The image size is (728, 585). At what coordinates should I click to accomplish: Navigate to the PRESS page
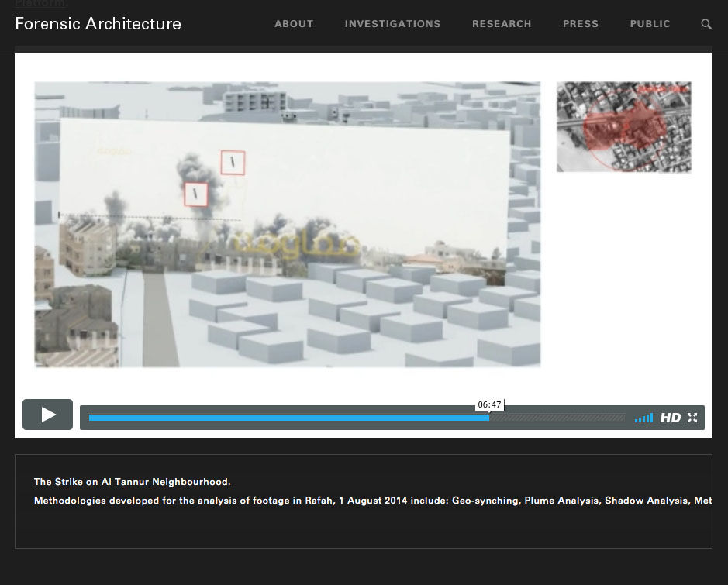581,24
